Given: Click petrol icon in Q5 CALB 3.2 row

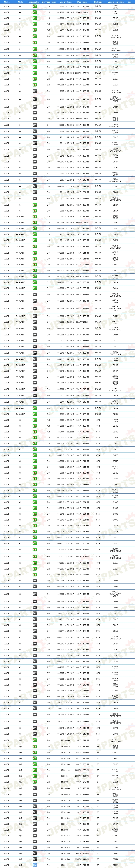Looking at the screenshot, I should click(35, 782).
